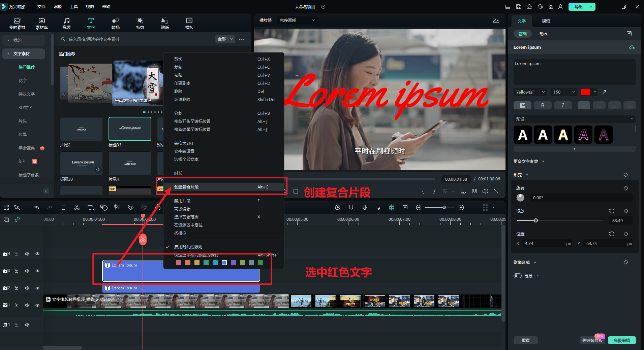The width and height of the screenshot is (644, 350).
Task: Enable the 背景 toggle switch
Action: pyautogui.click(x=518, y=276)
